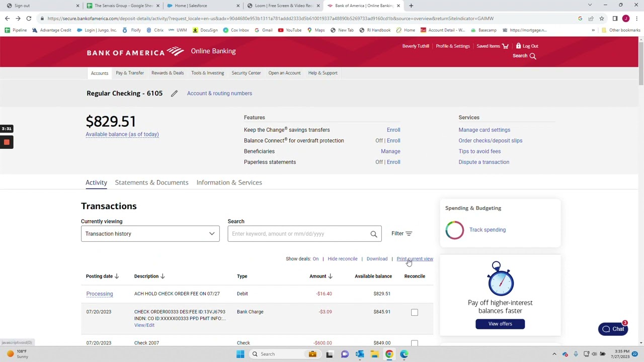Viewport: 644px width, 362px height.
Task: Tick reconcile checkbox for CHECK ORDER00333 row
Action: [x=415, y=312]
